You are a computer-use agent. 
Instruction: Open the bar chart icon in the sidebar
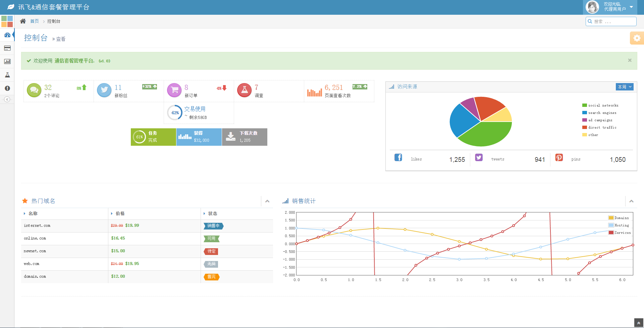[x=7, y=62]
